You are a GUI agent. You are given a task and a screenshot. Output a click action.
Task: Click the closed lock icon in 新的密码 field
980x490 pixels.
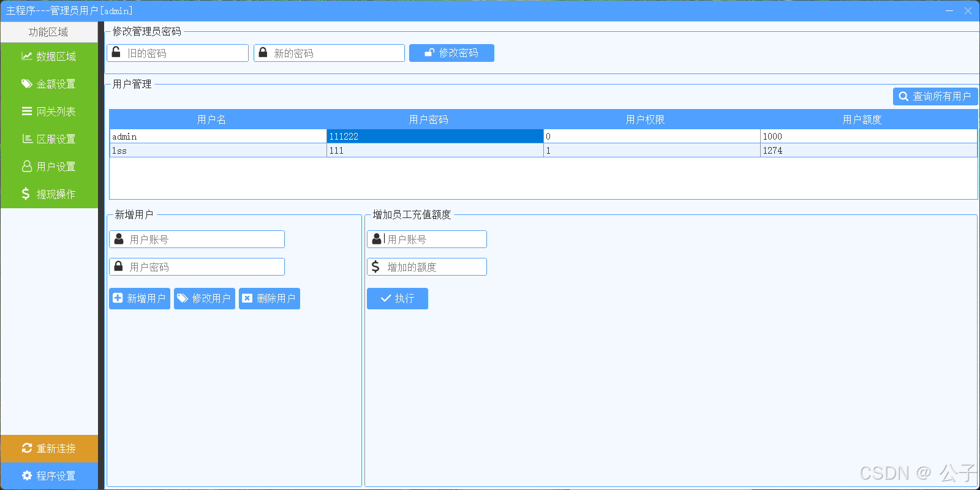(263, 53)
